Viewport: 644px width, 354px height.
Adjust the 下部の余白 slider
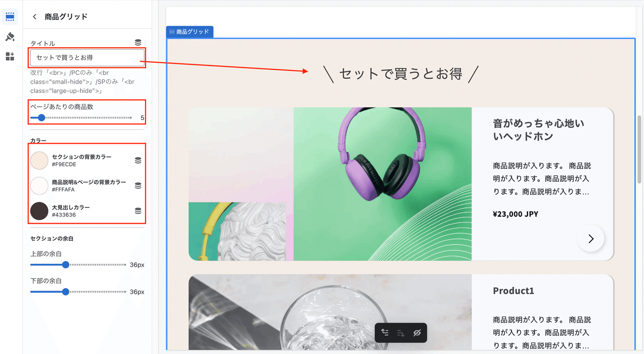click(x=78, y=292)
